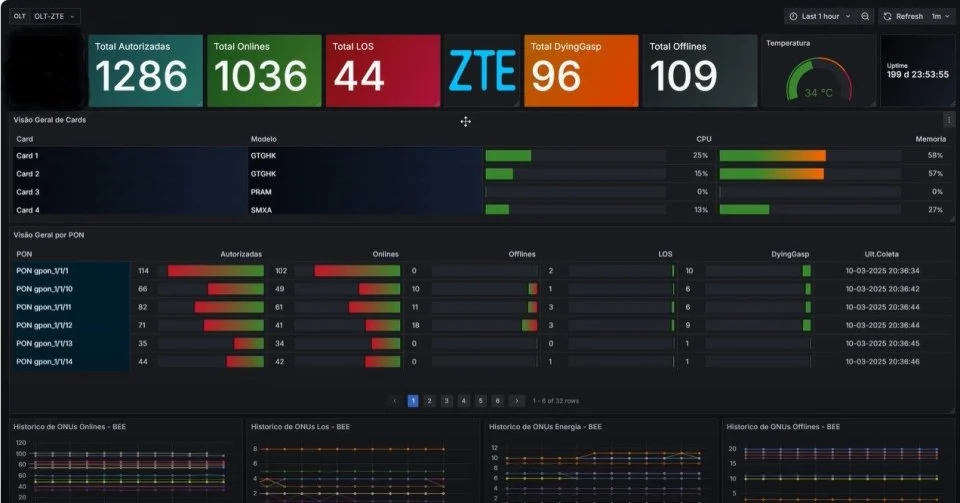The height and width of the screenshot is (503, 960).
Task: Select table page 5
Action: click(x=481, y=401)
